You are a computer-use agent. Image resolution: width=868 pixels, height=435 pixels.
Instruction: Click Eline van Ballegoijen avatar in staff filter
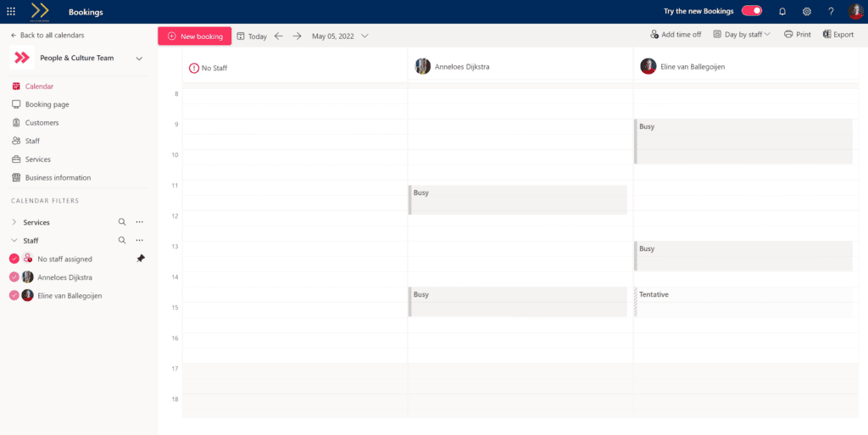28,296
